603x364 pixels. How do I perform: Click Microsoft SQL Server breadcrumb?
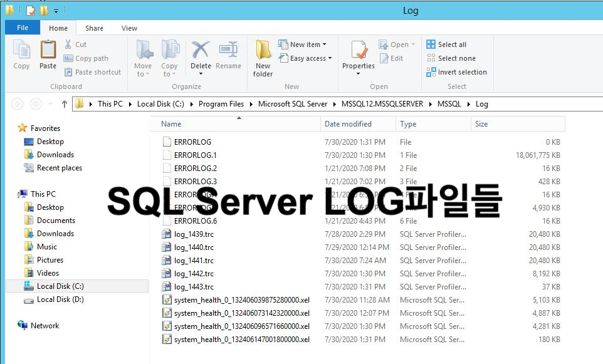tap(293, 104)
